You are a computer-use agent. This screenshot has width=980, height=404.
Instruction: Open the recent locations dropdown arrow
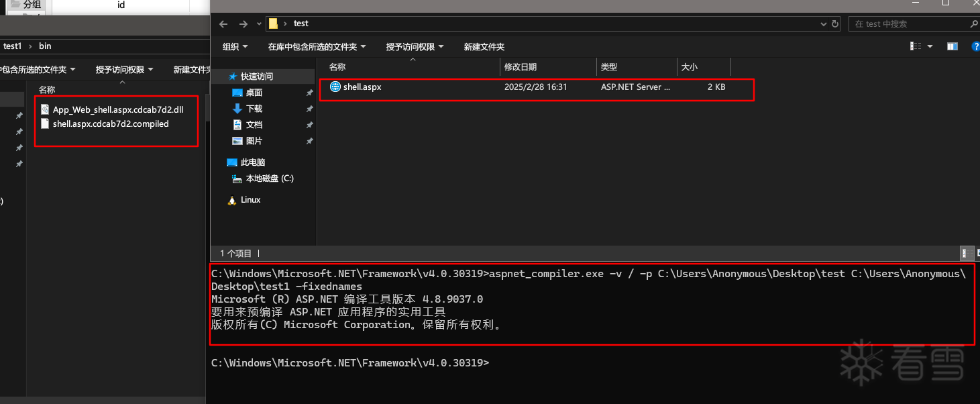258,24
